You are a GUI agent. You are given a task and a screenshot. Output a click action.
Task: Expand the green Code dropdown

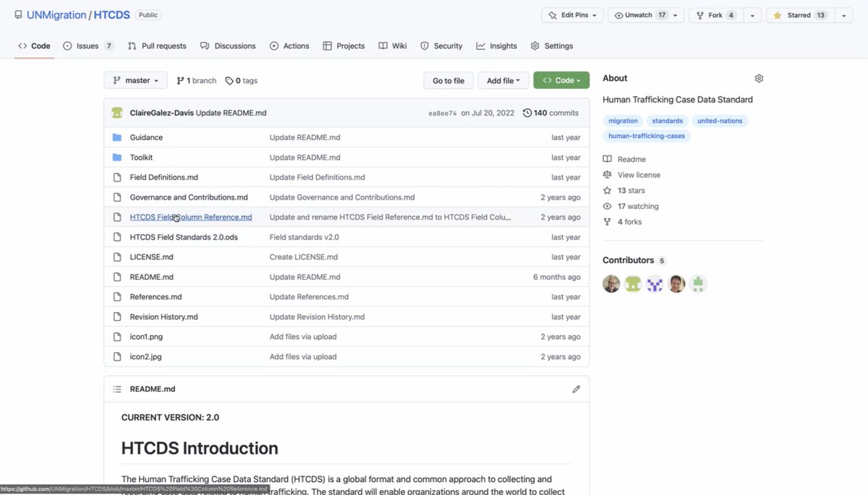pos(561,80)
